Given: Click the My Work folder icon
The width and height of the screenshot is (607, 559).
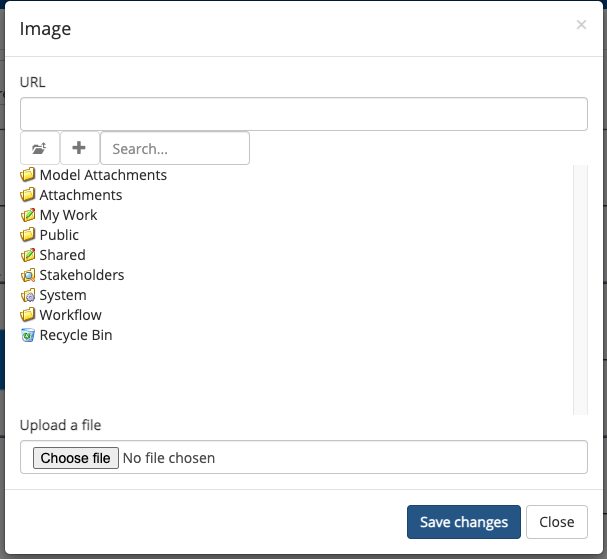Looking at the screenshot, I should click(27, 215).
